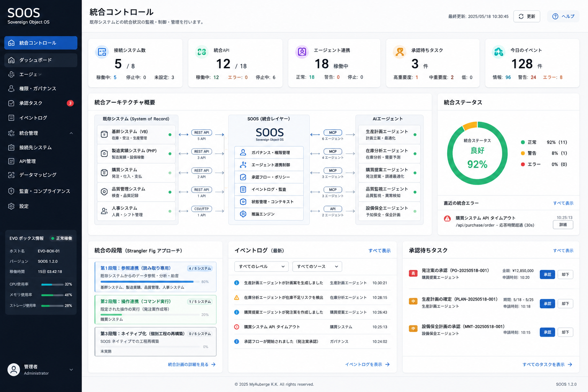Open the 権限・ガバナンス person icon
The image size is (588, 392).
(x=11, y=88)
